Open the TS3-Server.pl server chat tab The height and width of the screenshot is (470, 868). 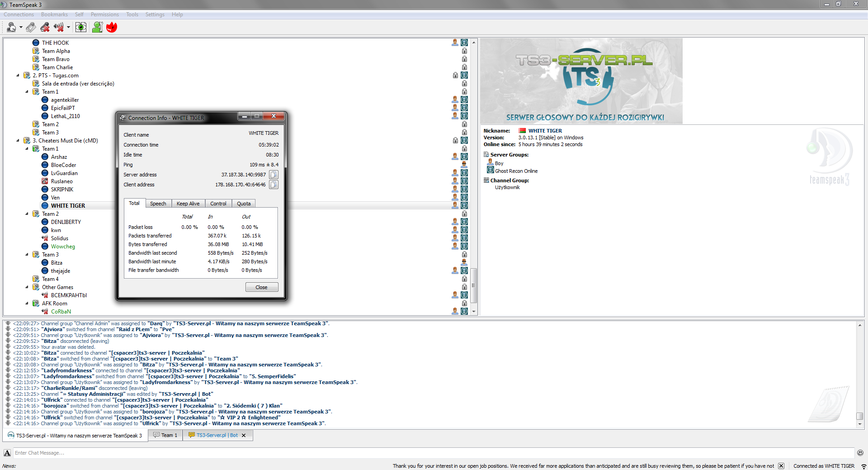(75, 436)
